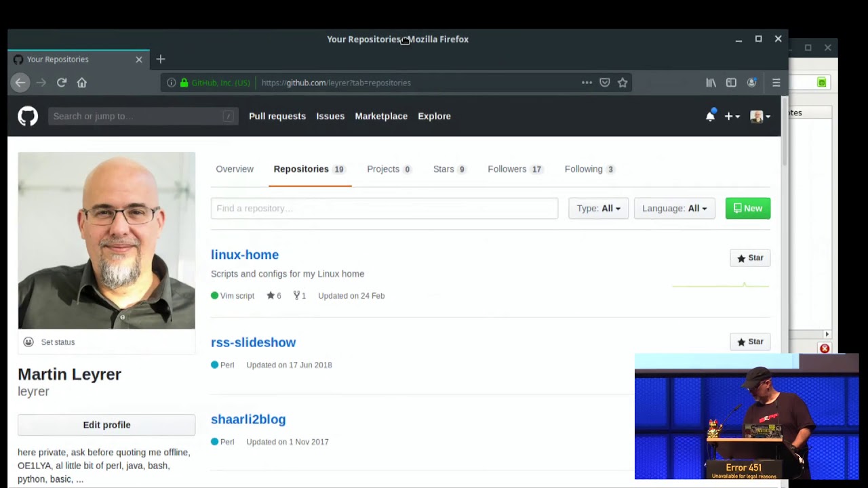Open the Firefox account icon

click(751, 83)
